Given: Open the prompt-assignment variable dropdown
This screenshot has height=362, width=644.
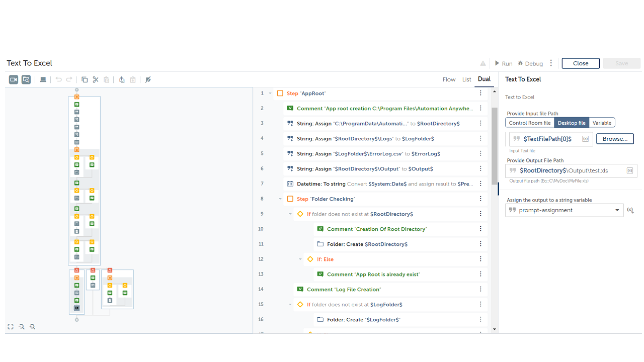Looking at the screenshot, I should pyautogui.click(x=617, y=210).
